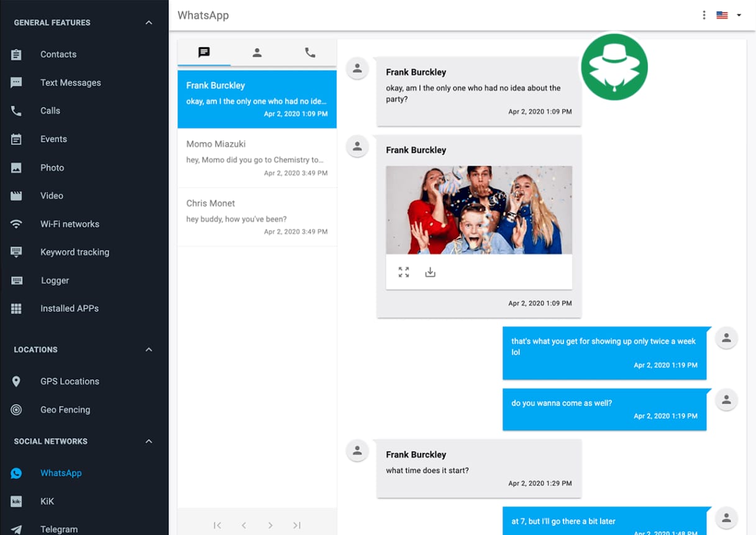Collapse the SOCIAL NETWORKS section
This screenshot has width=756, height=535.
pyautogui.click(x=148, y=441)
